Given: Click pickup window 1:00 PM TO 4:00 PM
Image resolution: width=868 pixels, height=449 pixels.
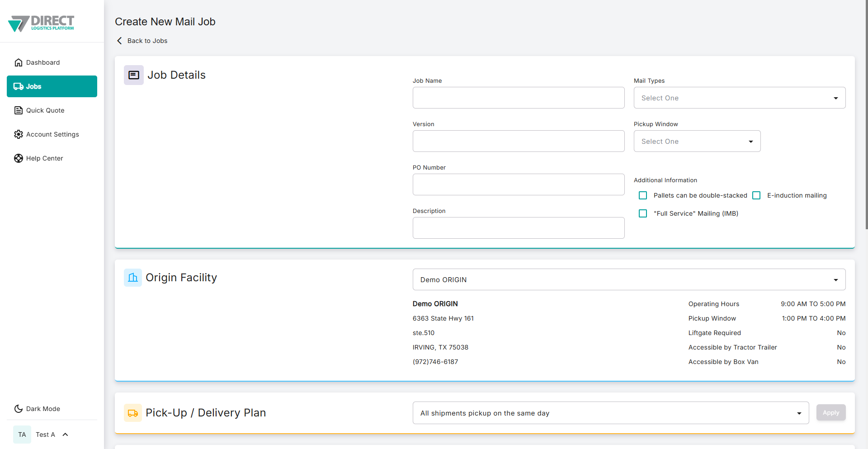Looking at the screenshot, I should click(x=814, y=318).
